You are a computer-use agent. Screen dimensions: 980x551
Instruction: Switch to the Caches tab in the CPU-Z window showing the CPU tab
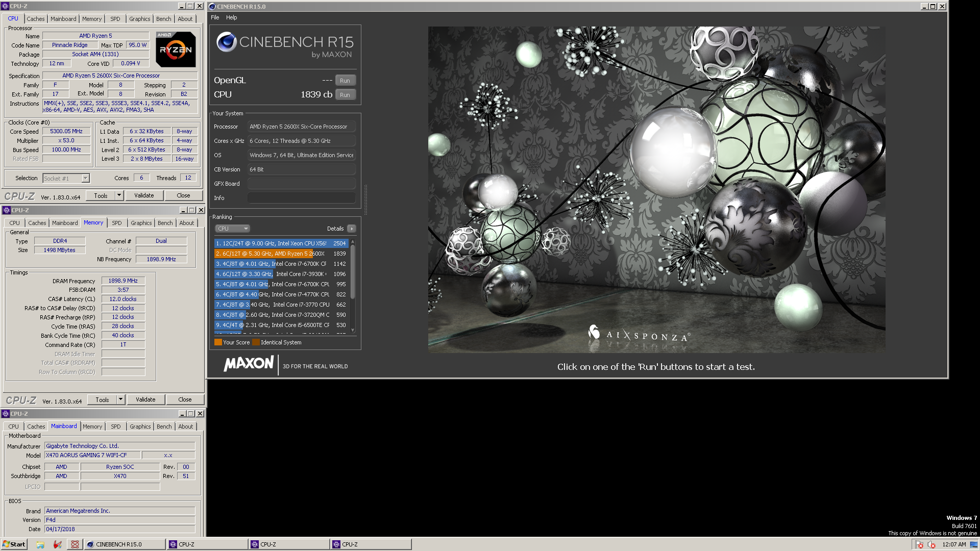coord(36,19)
